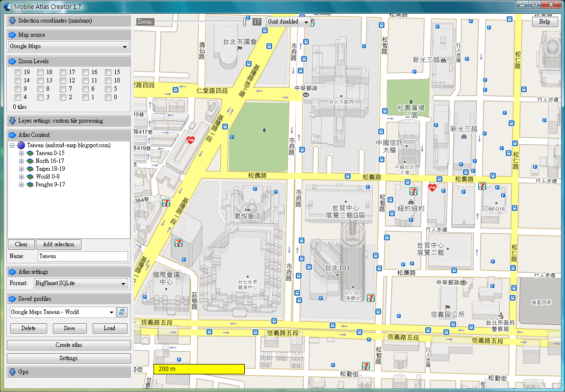Click the Add selection button
This screenshot has height=392, width=565.
(x=58, y=244)
